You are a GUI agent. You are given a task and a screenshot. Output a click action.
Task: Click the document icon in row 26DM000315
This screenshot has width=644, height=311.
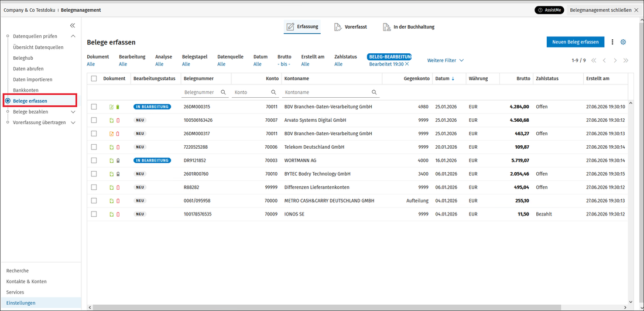point(111,107)
